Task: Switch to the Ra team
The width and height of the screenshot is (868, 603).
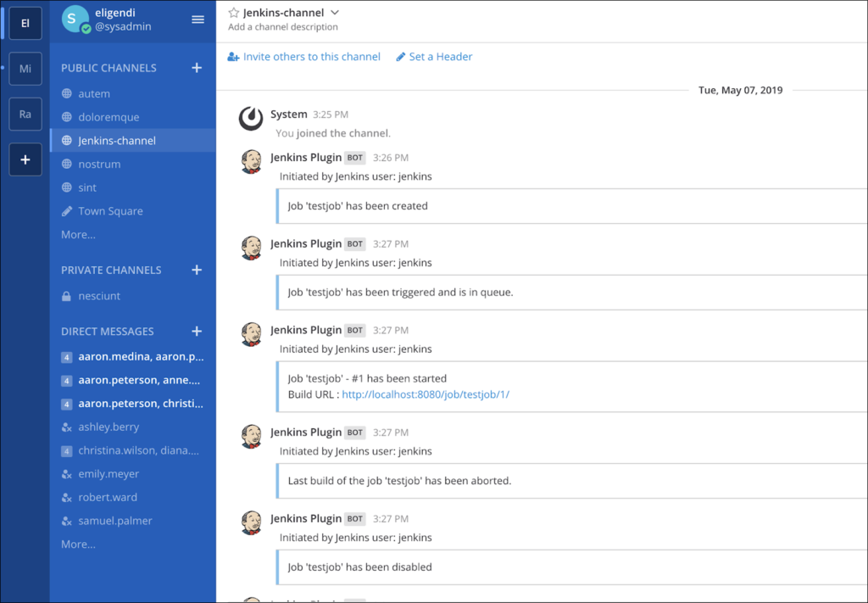Action: (25, 114)
